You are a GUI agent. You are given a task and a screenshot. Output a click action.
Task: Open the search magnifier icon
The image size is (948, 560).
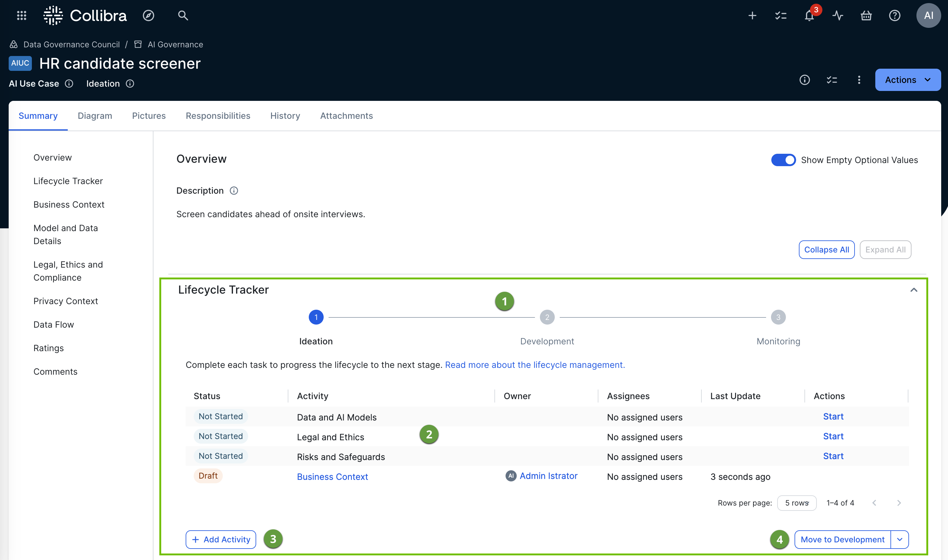(183, 15)
